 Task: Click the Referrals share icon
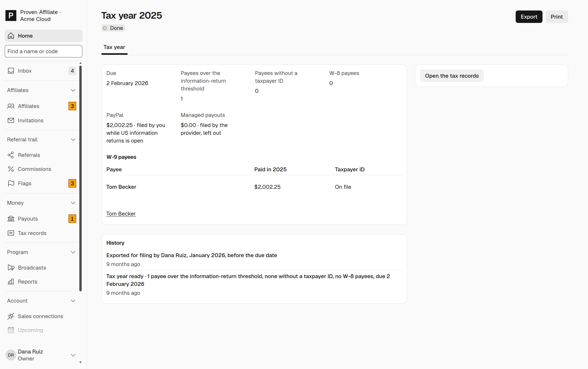[11, 155]
